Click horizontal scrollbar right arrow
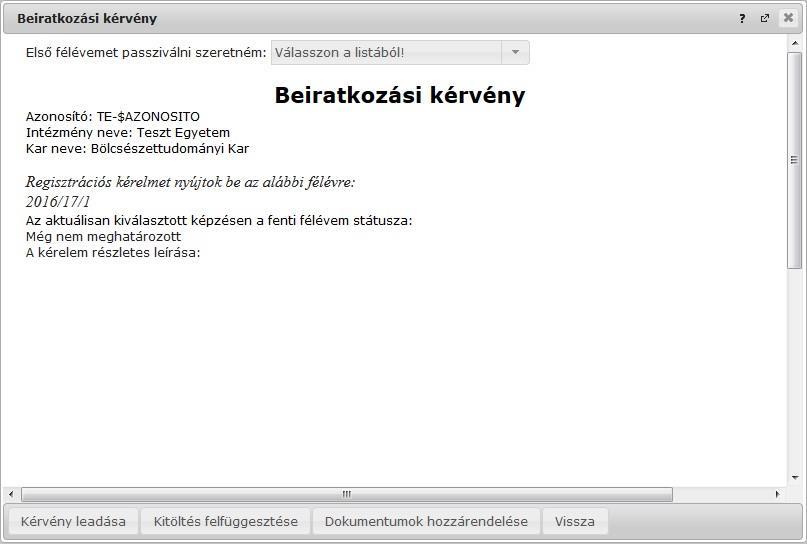This screenshot has width=807, height=544. point(777,494)
